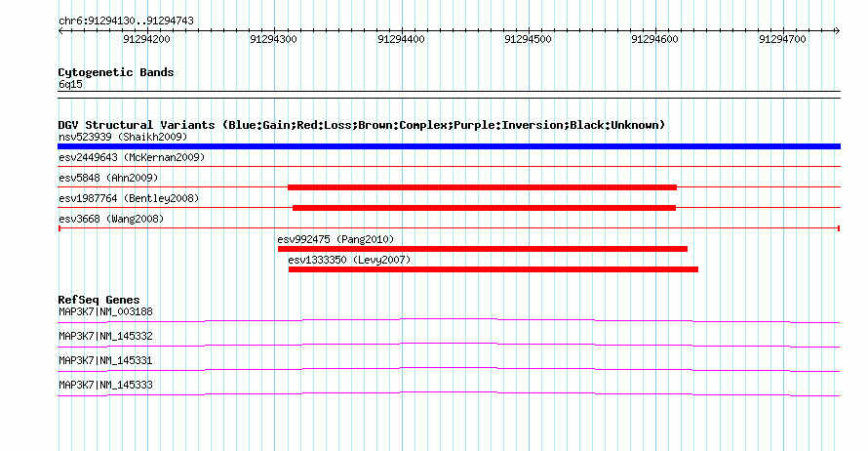The width and height of the screenshot is (868, 451).
Task: Select variant label esv2449643 (McKernan2009)
Action: pyautogui.click(x=132, y=157)
